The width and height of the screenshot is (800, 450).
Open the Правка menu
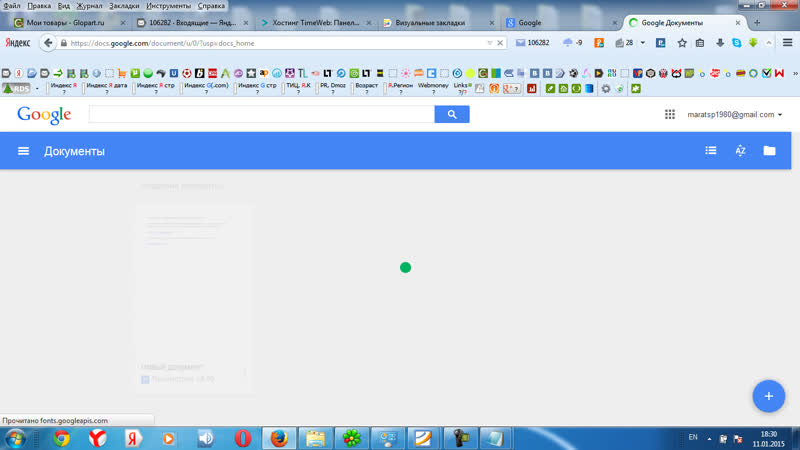pos(39,6)
